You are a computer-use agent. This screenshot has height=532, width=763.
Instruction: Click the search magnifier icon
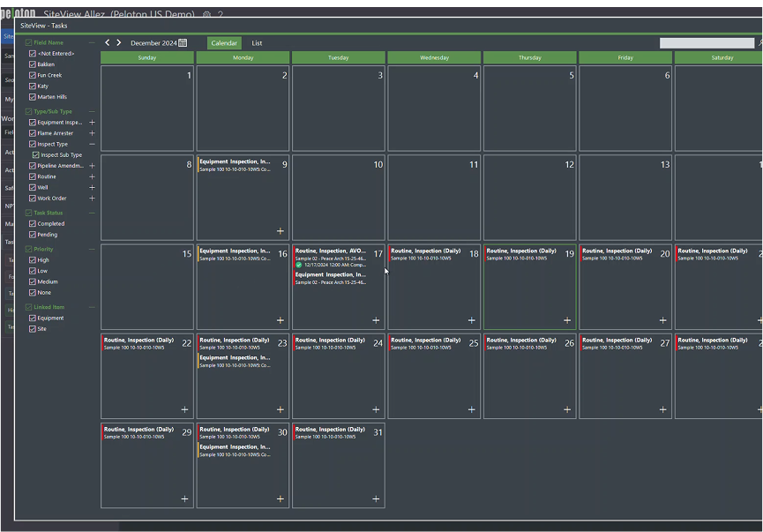pyautogui.click(x=759, y=42)
